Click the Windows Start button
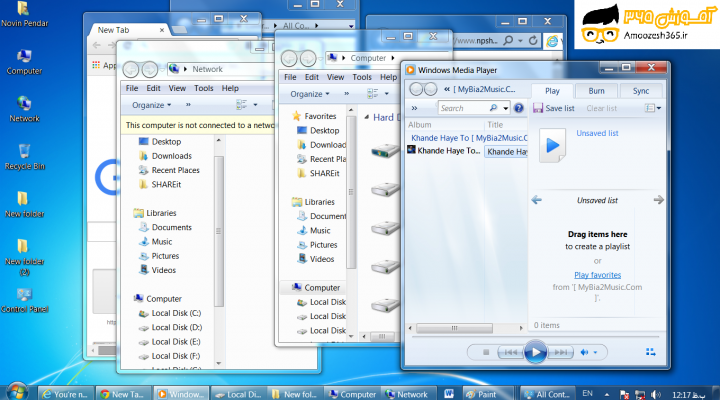The image size is (720, 400). 17,392
